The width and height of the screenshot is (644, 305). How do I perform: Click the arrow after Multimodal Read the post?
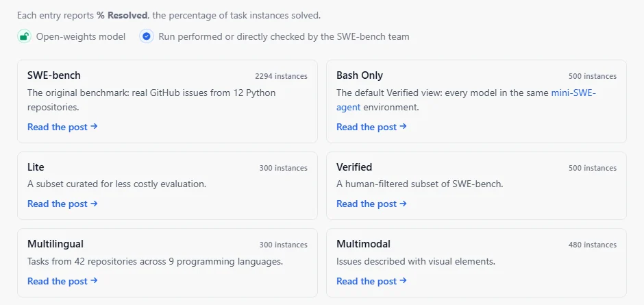point(403,281)
